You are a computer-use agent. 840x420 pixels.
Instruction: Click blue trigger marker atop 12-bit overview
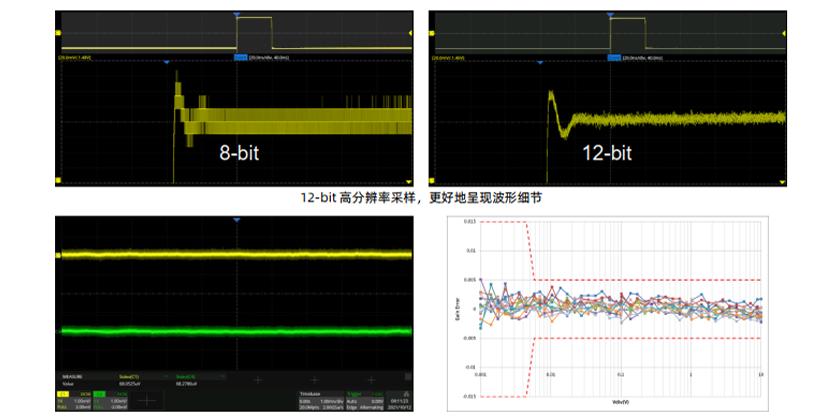pos(609,14)
